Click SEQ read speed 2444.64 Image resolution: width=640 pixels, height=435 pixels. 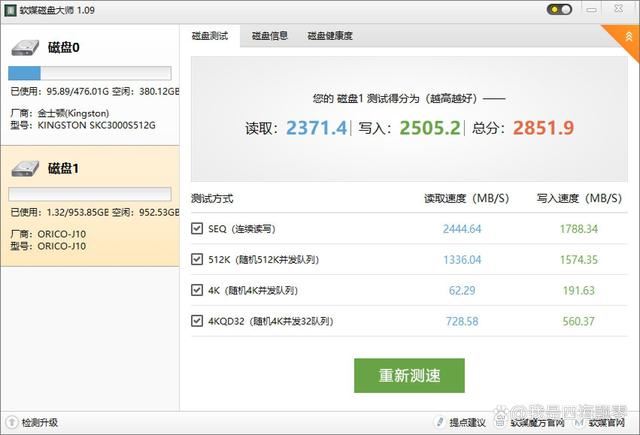tap(462, 229)
